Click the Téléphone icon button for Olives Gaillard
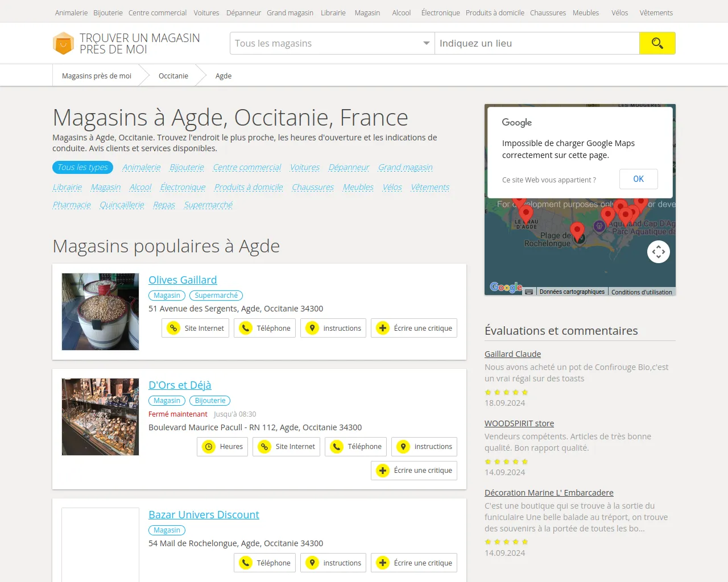This screenshot has width=728, height=582. (246, 328)
